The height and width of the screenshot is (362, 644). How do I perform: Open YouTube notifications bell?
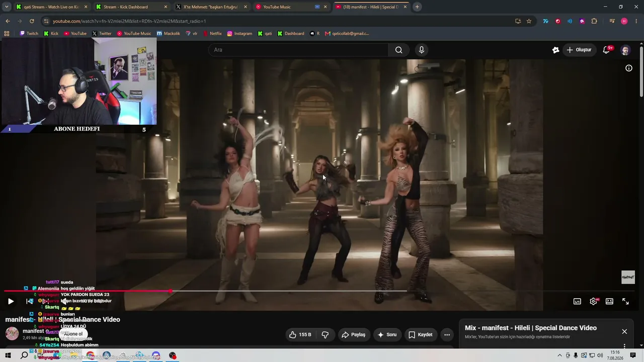tap(607, 50)
